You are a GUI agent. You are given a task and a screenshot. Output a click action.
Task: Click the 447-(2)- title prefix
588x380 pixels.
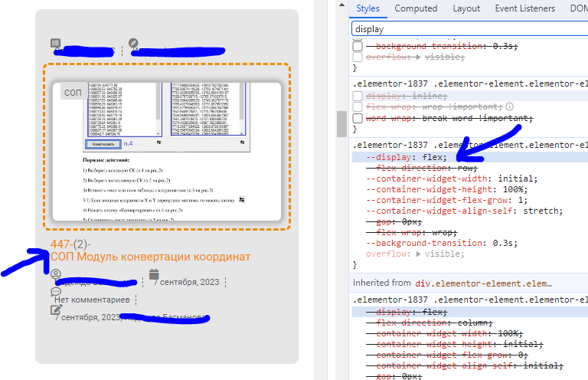[x=71, y=244]
